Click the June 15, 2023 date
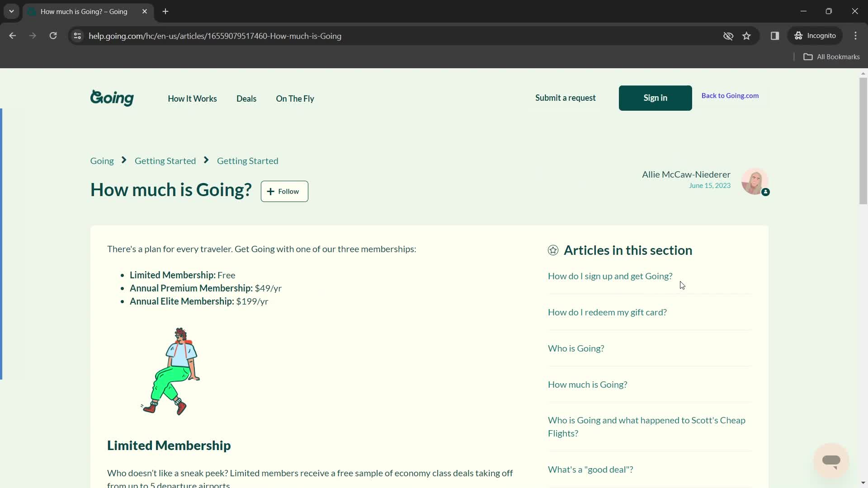 tap(709, 185)
